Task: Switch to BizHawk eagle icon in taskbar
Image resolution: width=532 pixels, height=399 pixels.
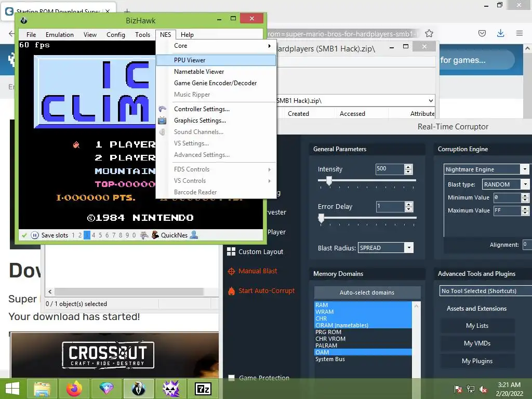Action: (138, 389)
